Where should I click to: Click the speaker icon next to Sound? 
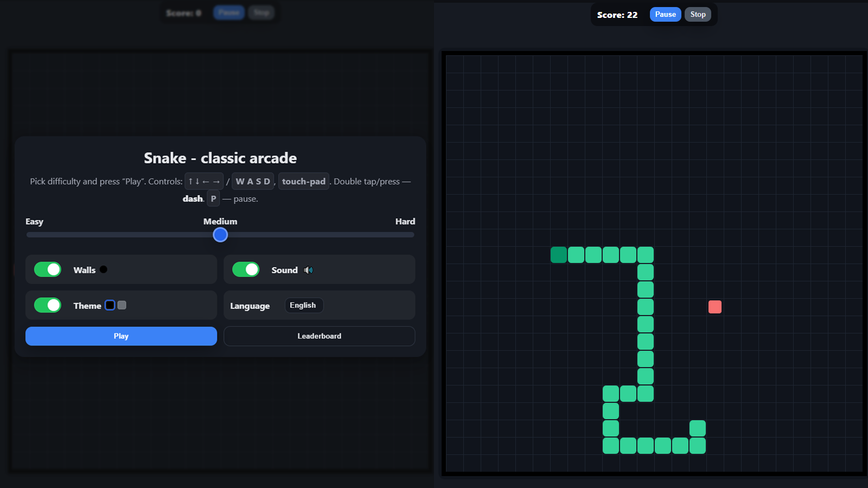click(x=308, y=269)
